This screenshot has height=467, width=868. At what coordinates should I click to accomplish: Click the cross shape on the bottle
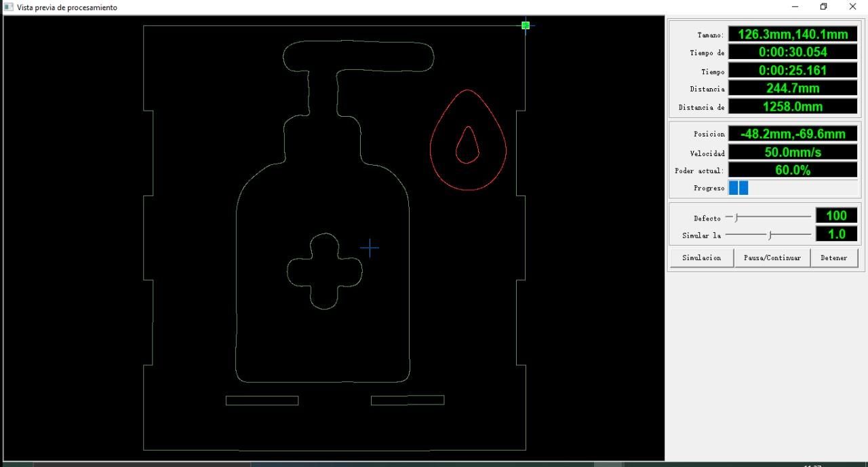(x=324, y=271)
